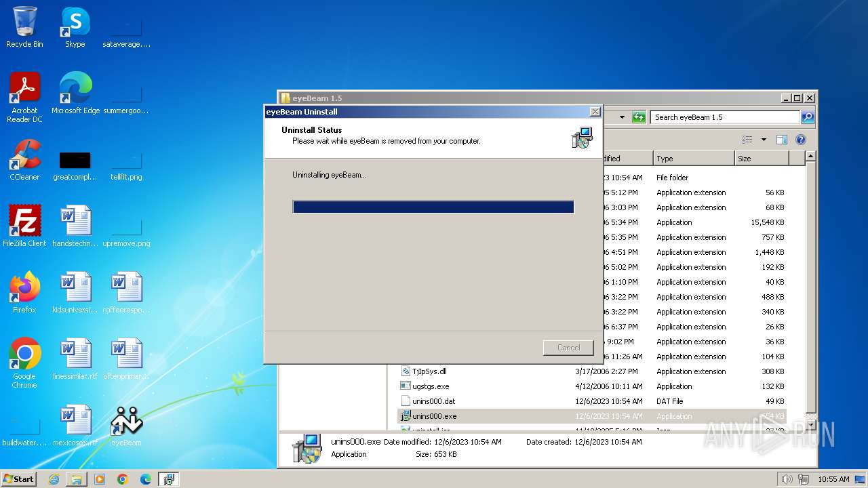Select the sataverage desktop file
This screenshot has height=488, width=868.
126,33
